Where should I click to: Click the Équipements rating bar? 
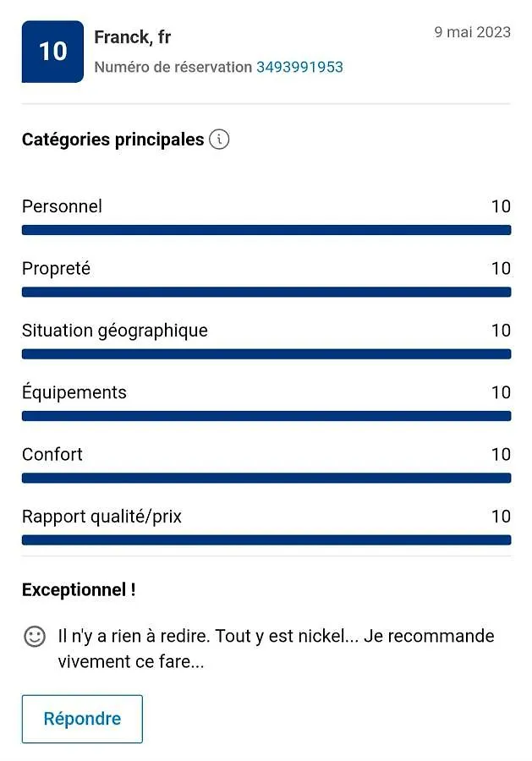(x=266, y=416)
